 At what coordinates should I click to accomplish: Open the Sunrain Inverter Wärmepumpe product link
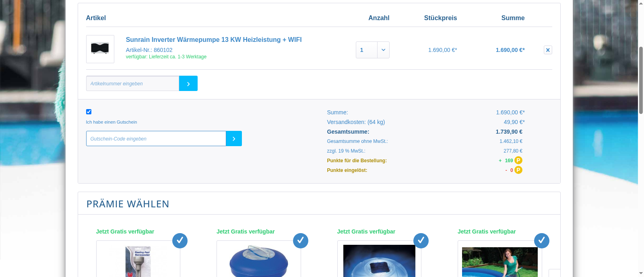(214, 39)
